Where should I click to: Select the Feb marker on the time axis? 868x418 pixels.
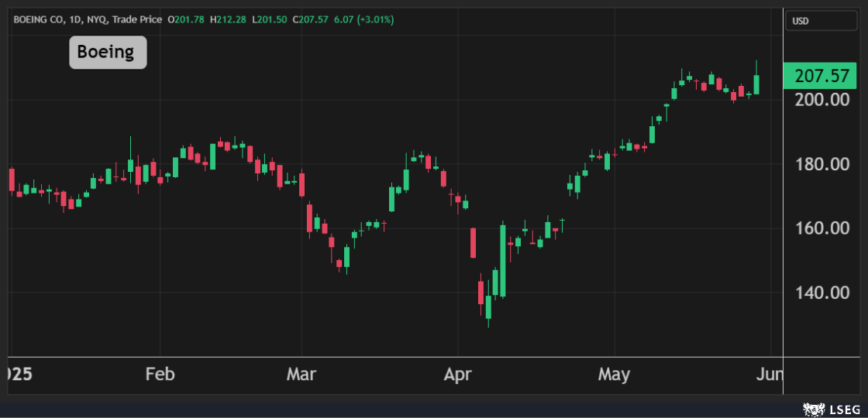(160, 375)
